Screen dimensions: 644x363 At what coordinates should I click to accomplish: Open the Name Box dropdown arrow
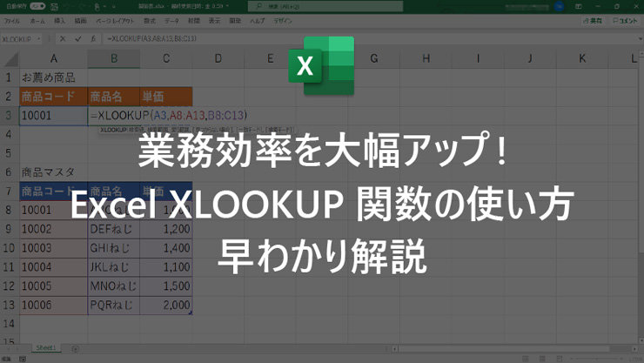38,39
